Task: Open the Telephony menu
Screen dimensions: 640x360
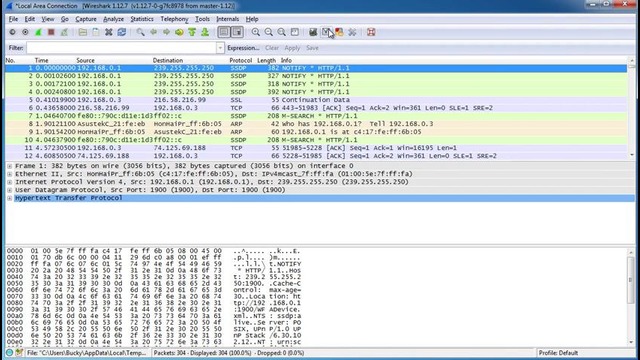Action: click(x=174, y=19)
